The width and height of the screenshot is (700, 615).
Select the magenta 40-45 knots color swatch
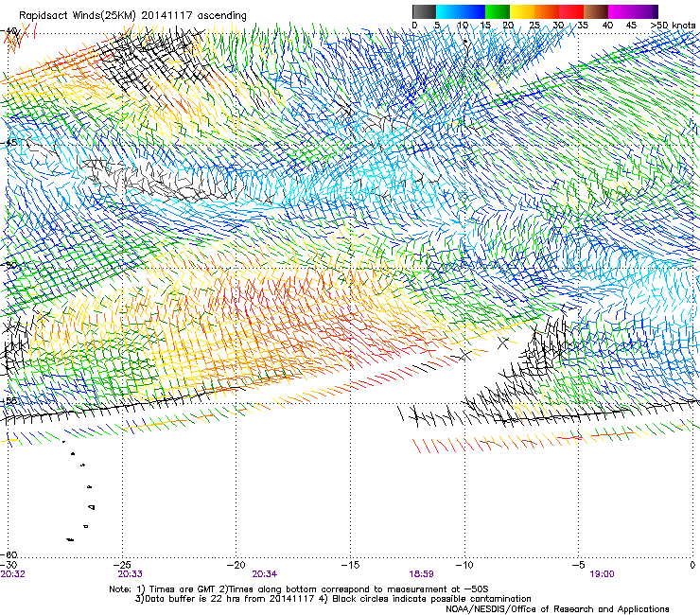click(621, 11)
